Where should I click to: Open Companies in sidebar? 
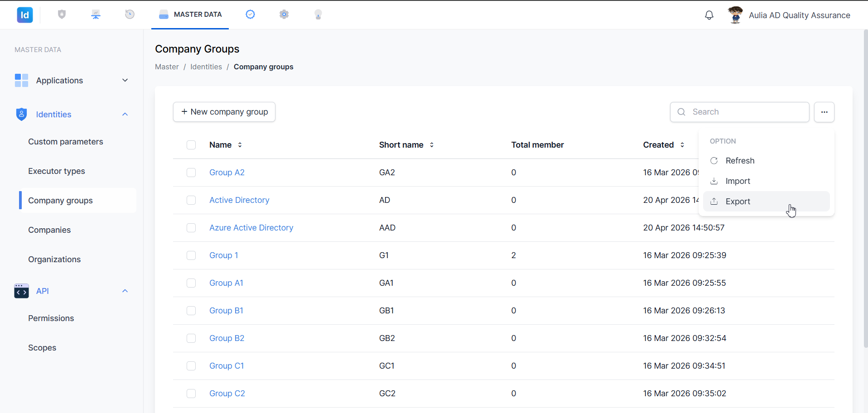(49, 230)
